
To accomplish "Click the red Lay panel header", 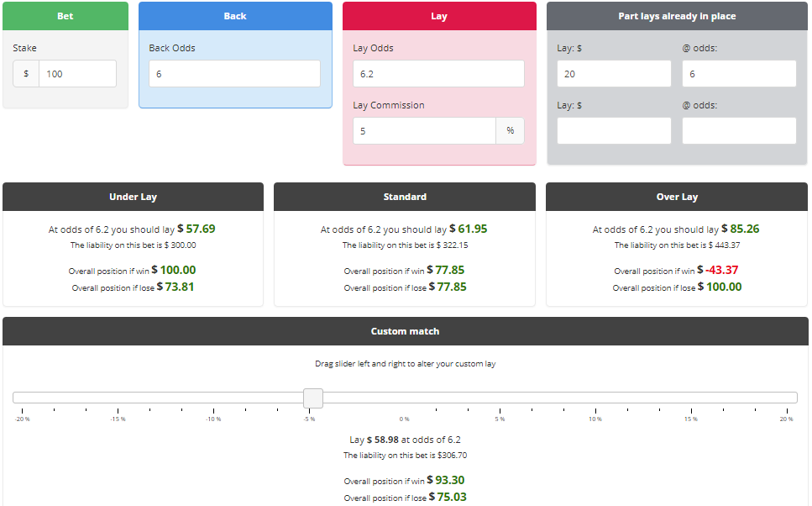I will point(439,16).
